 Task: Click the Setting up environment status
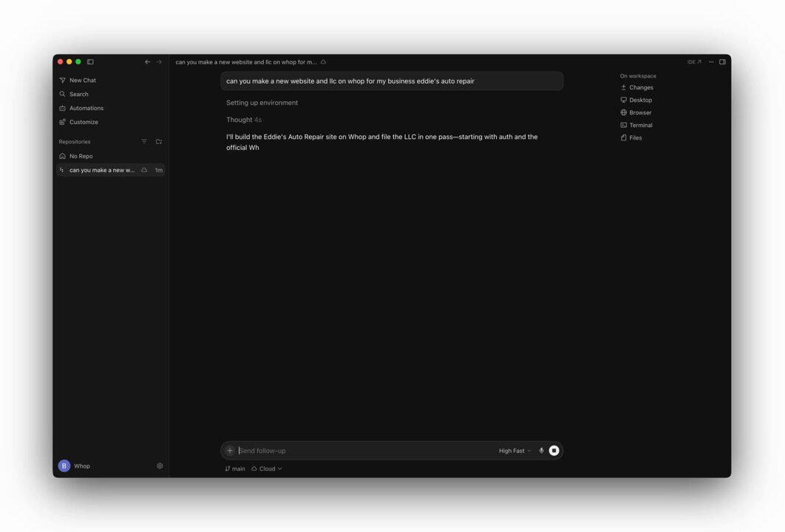262,103
